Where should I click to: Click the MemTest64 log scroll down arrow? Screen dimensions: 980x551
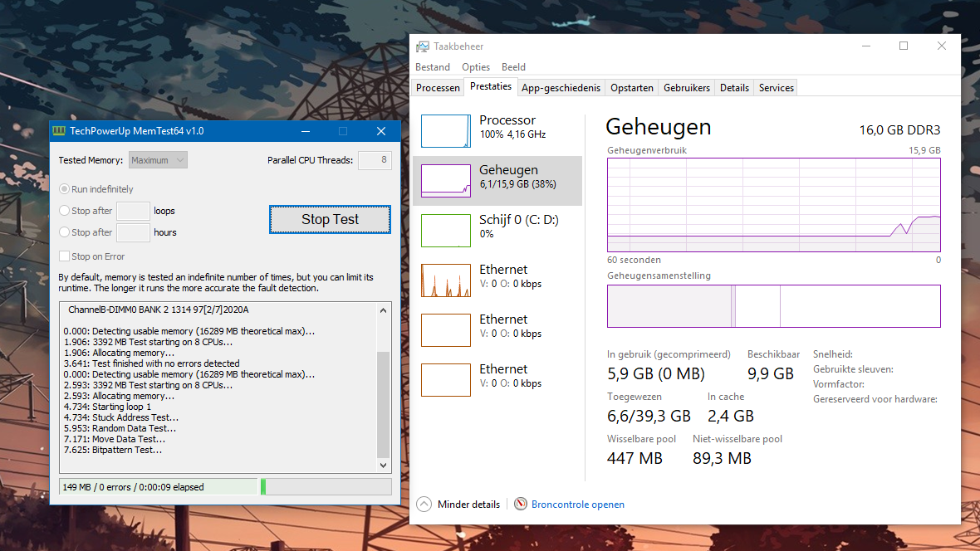[383, 466]
